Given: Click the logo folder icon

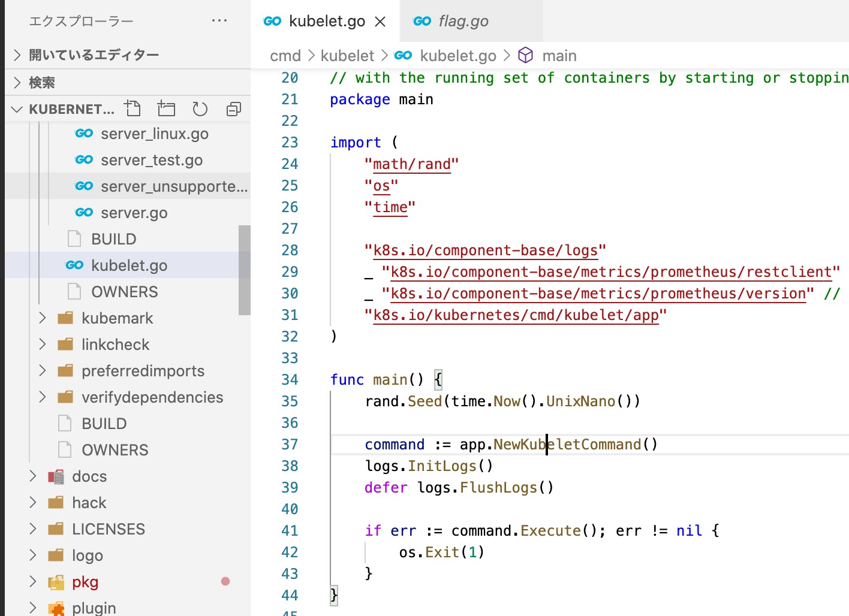Looking at the screenshot, I should tap(56, 555).
